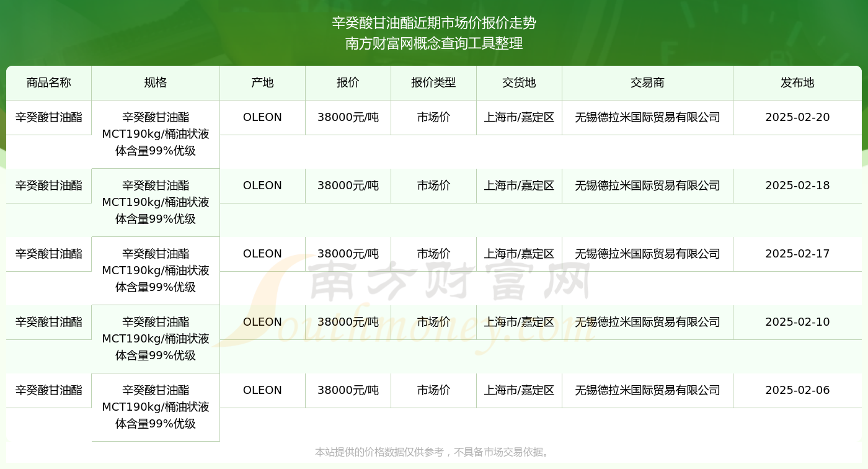Click OLEON in the 2025-02-18 row
This screenshot has width=868, height=469.
pos(262,185)
